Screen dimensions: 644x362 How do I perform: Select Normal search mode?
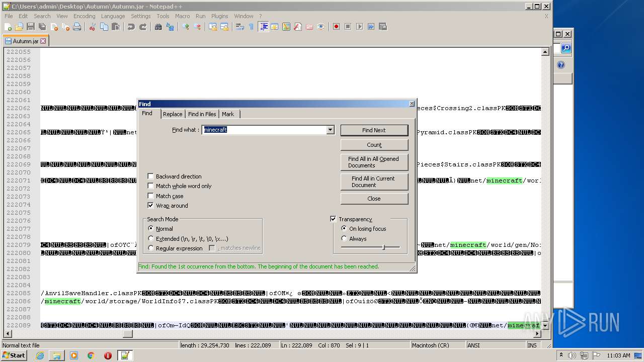pos(151,229)
